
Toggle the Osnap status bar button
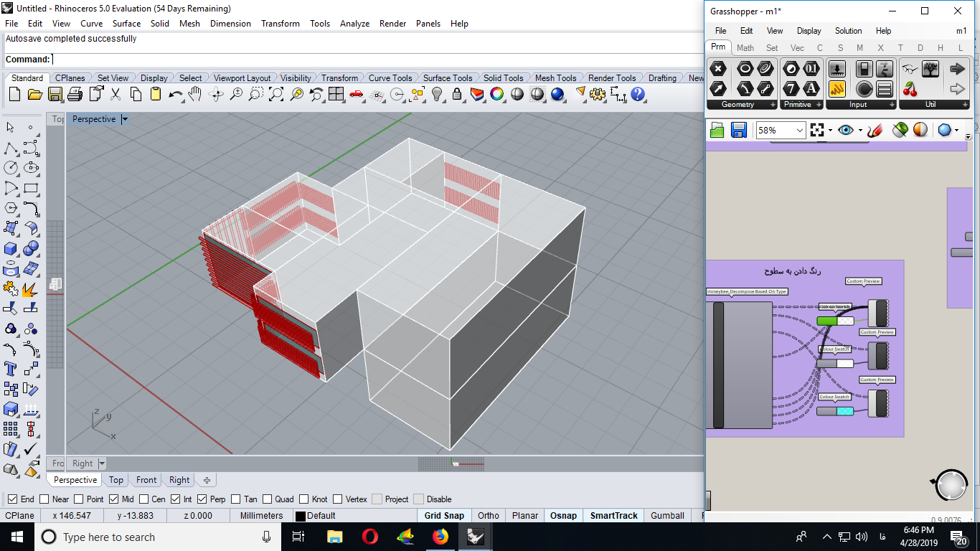(563, 516)
